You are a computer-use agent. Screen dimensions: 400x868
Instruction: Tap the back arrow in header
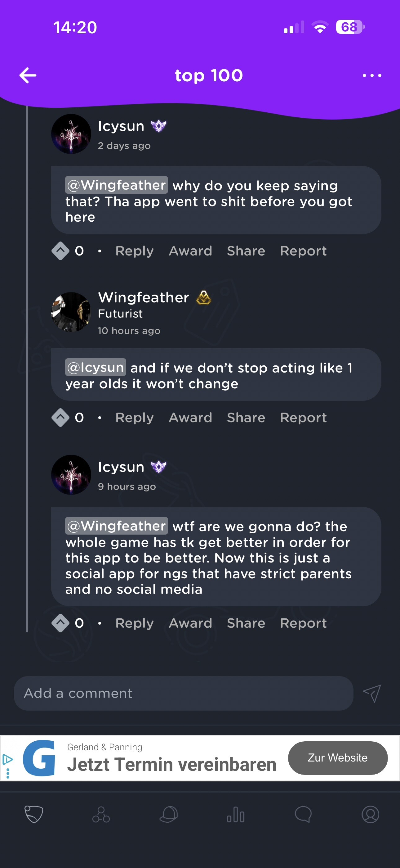click(x=28, y=75)
